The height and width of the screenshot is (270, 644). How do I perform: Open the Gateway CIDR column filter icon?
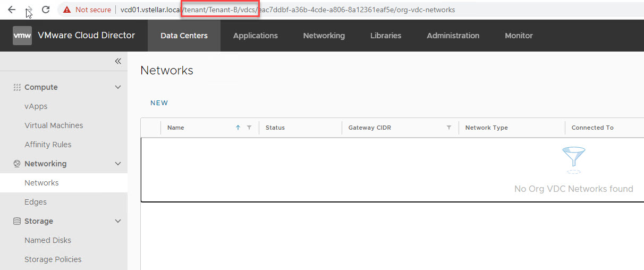pyautogui.click(x=449, y=128)
